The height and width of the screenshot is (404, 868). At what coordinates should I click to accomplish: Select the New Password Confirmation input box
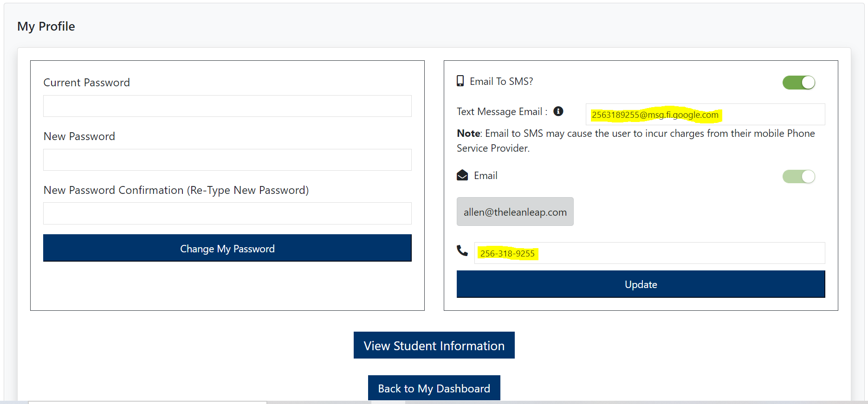(x=227, y=213)
